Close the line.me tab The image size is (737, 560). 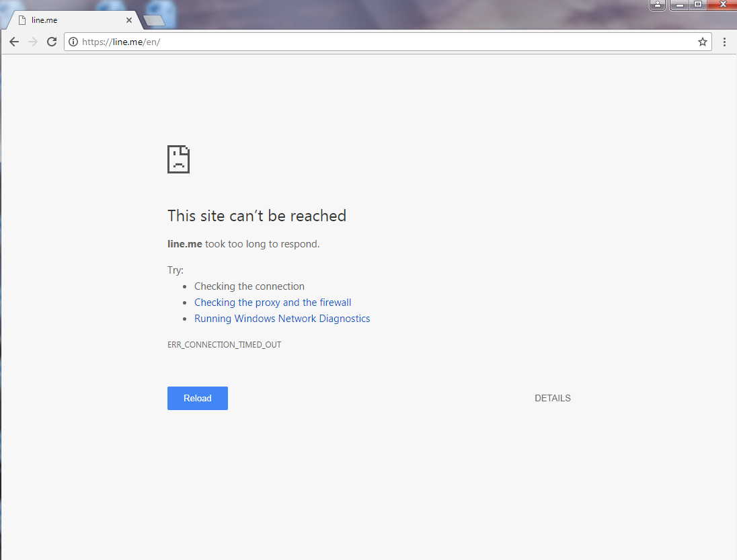(129, 20)
